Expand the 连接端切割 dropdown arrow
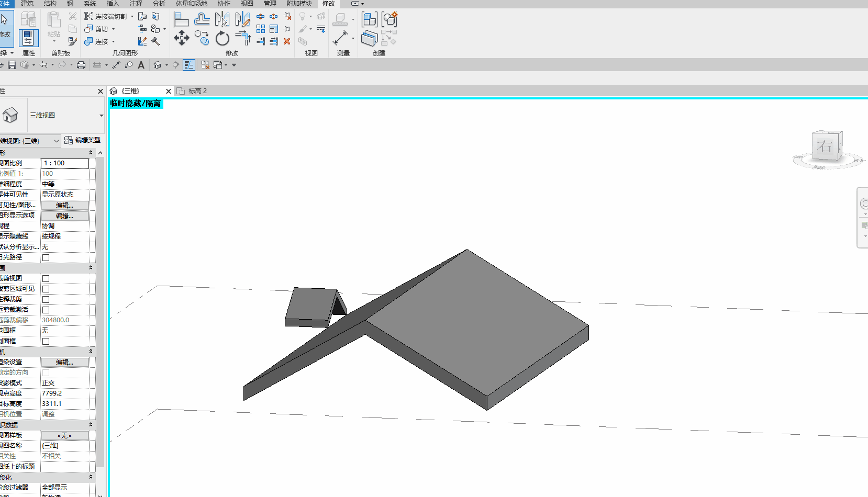Image resolution: width=868 pixels, height=497 pixels. (x=132, y=17)
